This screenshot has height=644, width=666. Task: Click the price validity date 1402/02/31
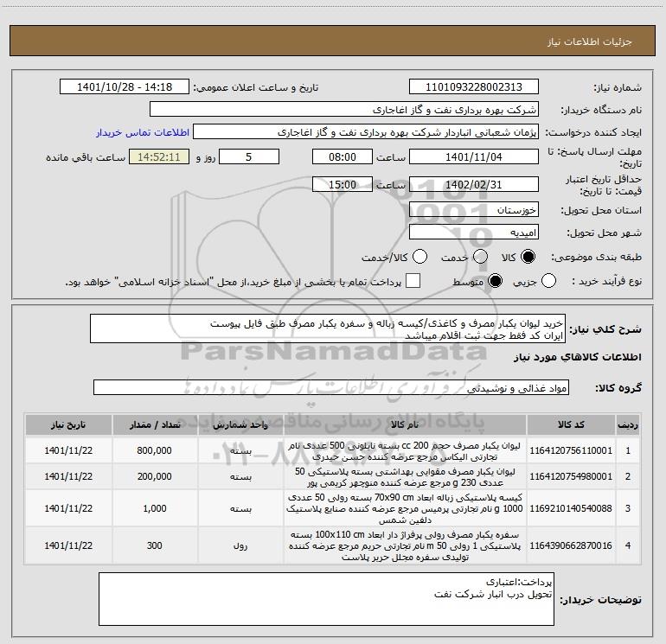click(x=474, y=185)
